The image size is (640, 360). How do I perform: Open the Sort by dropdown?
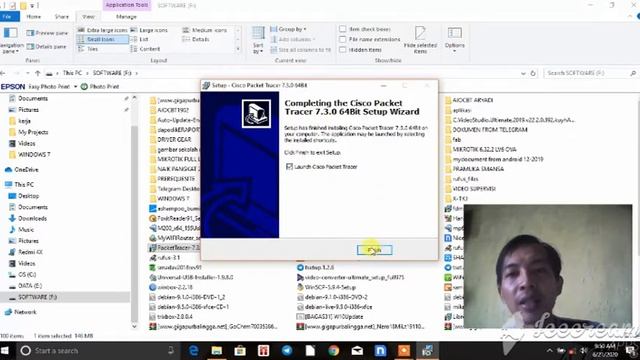click(x=258, y=40)
